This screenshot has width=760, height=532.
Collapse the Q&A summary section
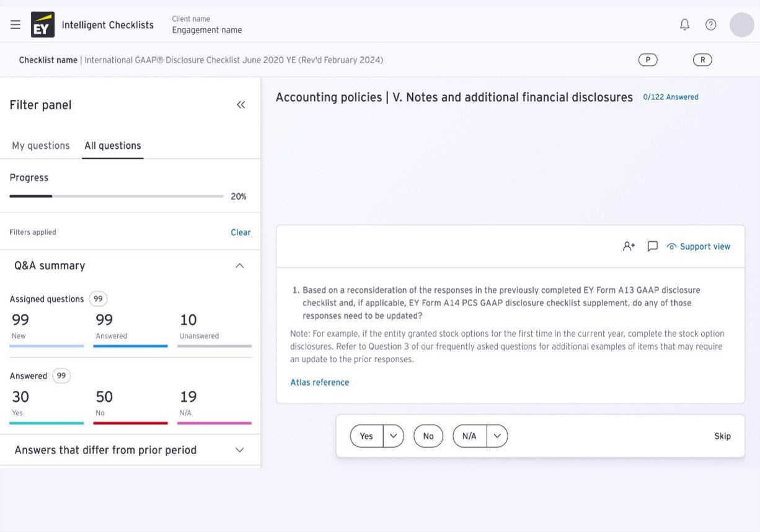tap(240, 265)
